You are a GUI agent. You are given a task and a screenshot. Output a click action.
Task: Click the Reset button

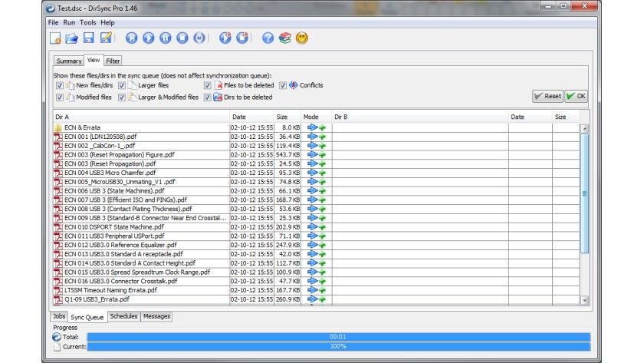tap(547, 96)
